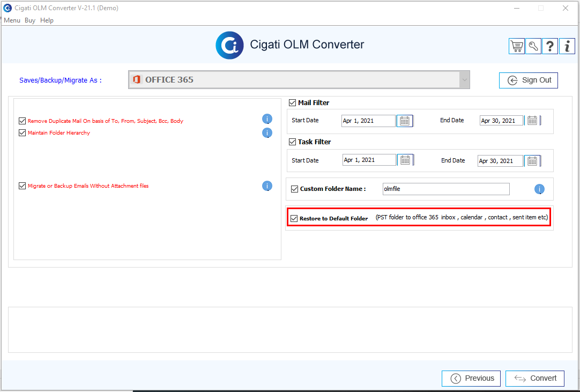Screen dimensions: 580x392
Task: Toggle Maintain Folder Hierarchy checkbox
Action: [22, 132]
